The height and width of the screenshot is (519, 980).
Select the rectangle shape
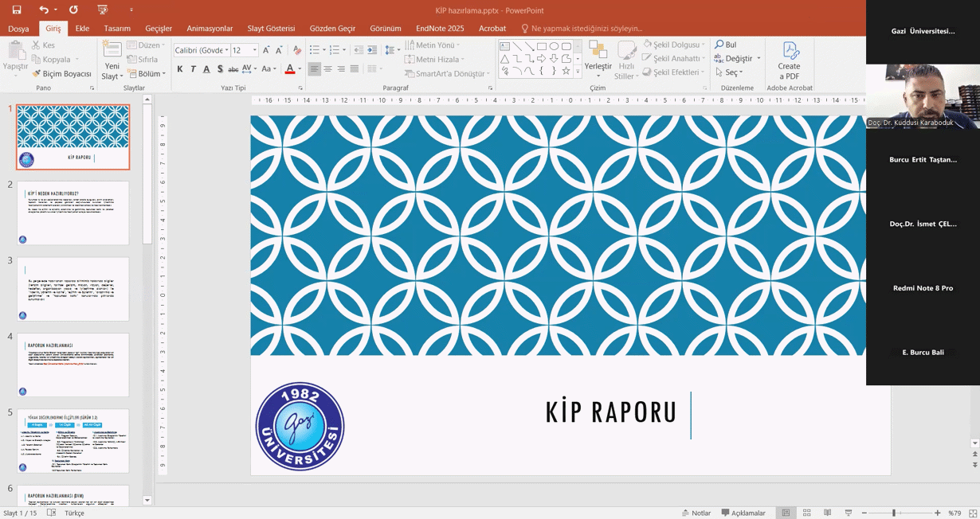[x=541, y=46]
